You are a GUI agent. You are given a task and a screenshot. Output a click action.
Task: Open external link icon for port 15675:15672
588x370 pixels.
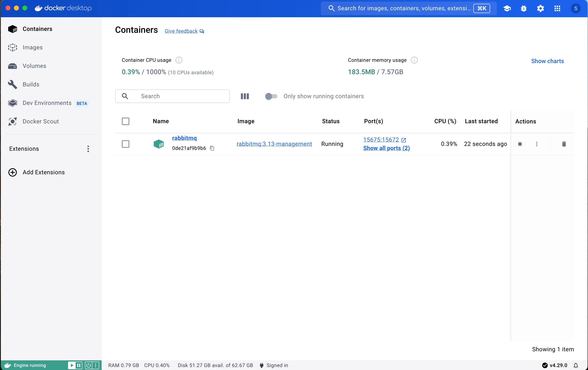(x=403, y=140)
